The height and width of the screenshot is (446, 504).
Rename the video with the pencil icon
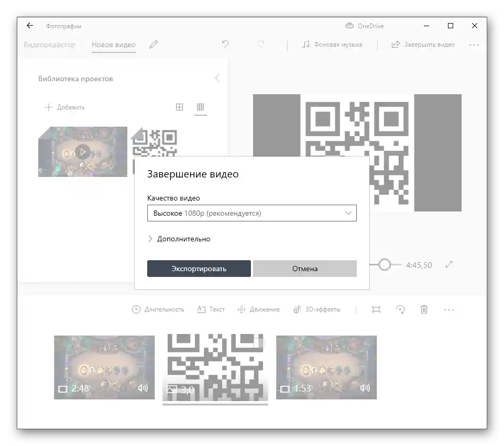pos(154,44)
